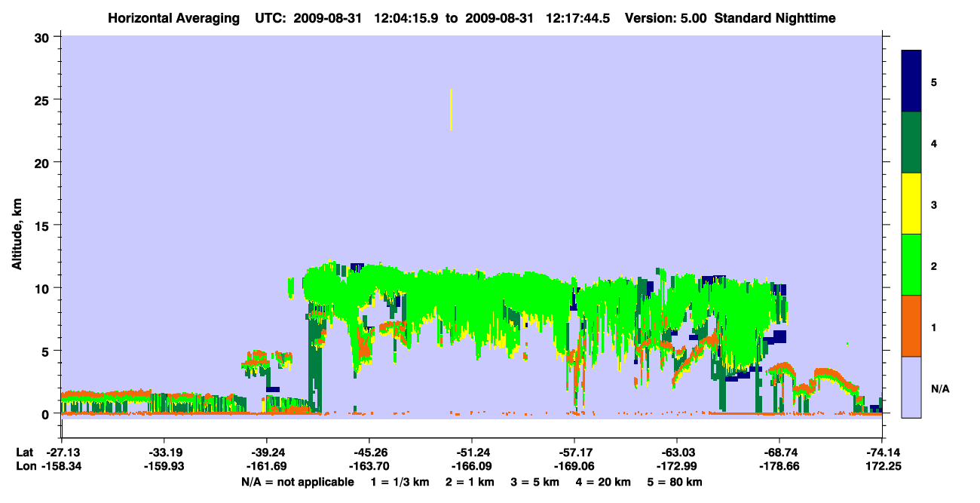Click the orange level 1 legend swatch
The height and width of the screenshot is (503, 980).
point(911,326)
